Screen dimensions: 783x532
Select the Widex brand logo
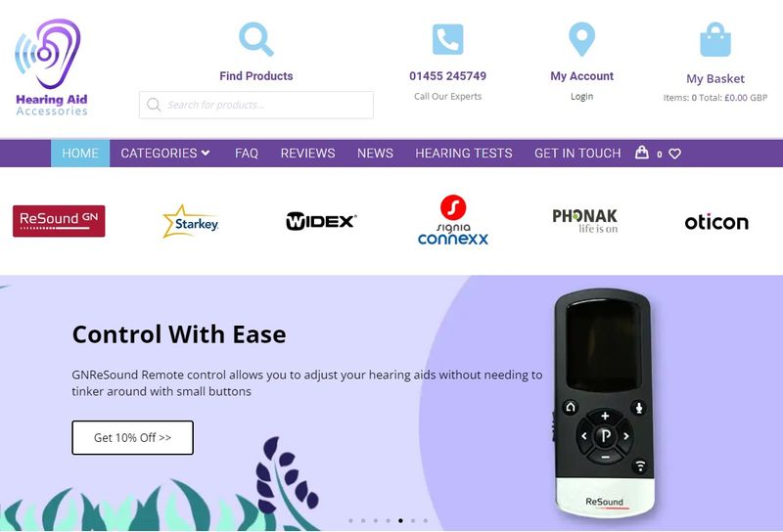(321, 221)
